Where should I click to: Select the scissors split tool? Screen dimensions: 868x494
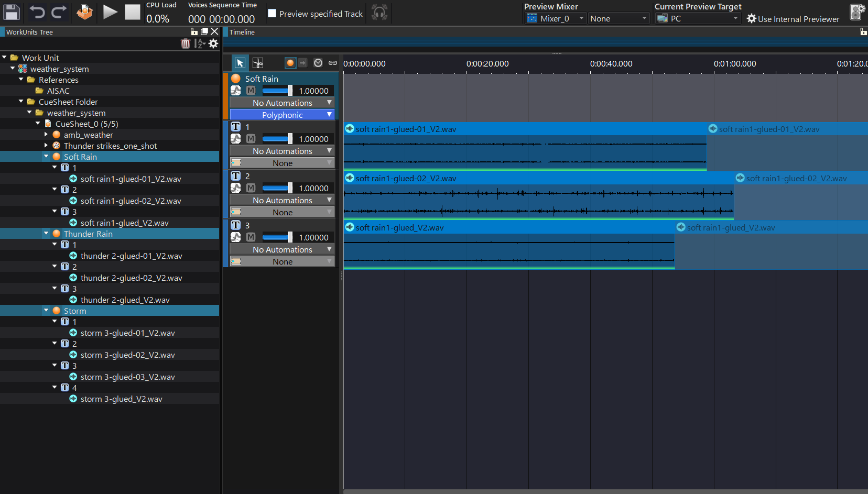[258, 63]
